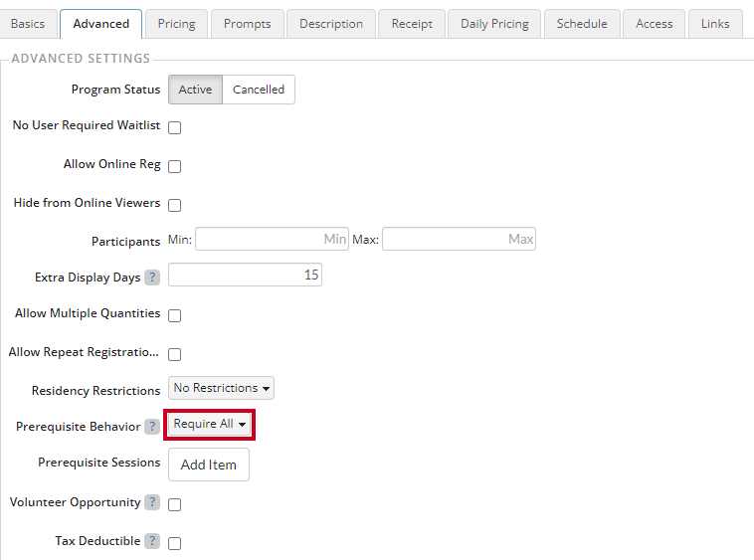The height and width of the screenshot is (560, 754).
Task: Open help for Volunteer Opportunity
Action: tap(152, 502)
